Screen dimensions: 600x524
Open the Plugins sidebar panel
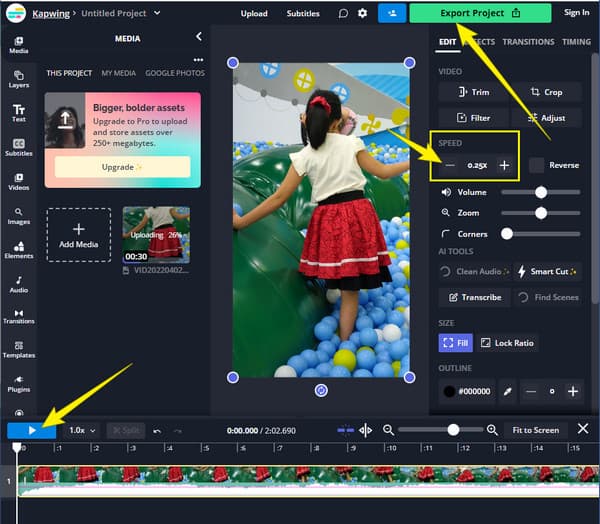pyautogui.click(x=18, y=384)
